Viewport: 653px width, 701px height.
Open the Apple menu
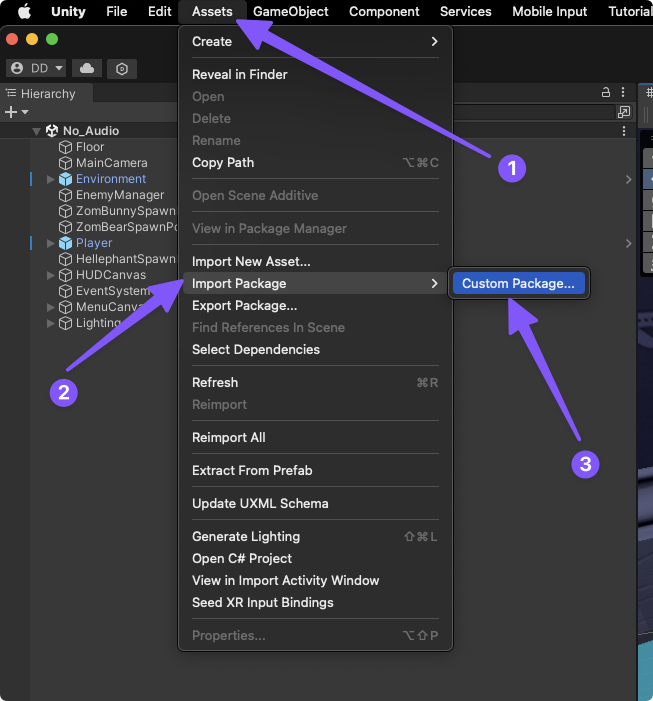pyautogui.click(x=24, y=12)
